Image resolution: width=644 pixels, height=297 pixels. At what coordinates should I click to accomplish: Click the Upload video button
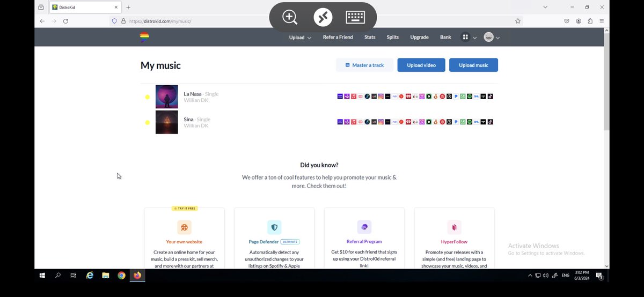click(x=421, y=65)
